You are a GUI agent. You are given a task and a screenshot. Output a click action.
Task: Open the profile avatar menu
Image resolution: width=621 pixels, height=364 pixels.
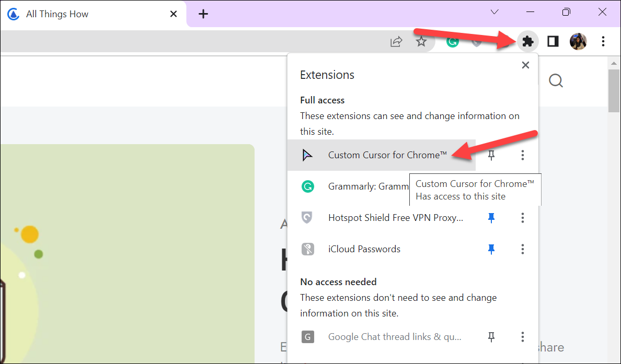point(578,41)
